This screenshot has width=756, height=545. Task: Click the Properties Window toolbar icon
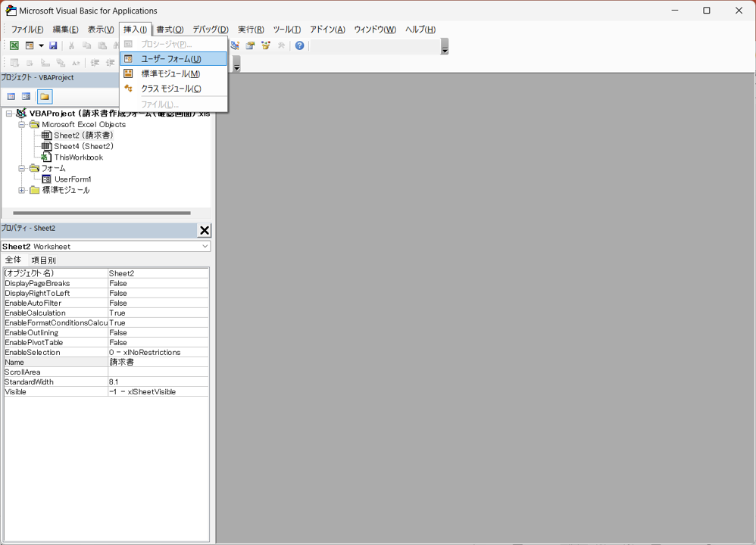[x=250, y=45]
